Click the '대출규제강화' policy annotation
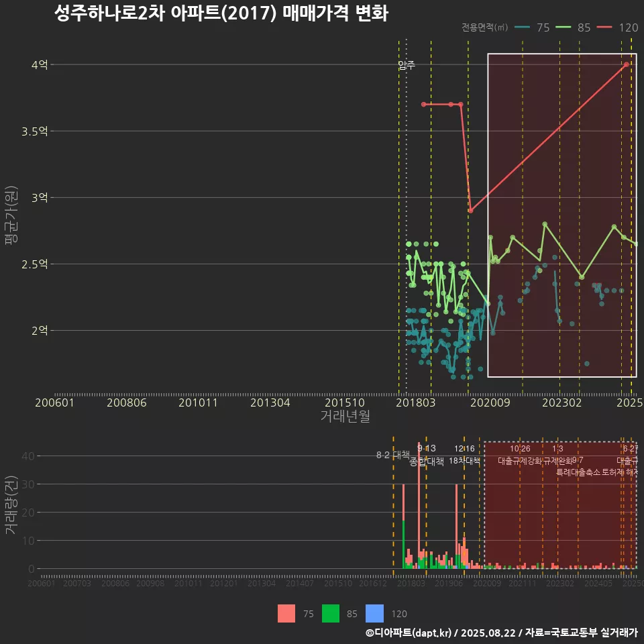Viewport: 644px width, 644px height. click(x=520, y=460)
